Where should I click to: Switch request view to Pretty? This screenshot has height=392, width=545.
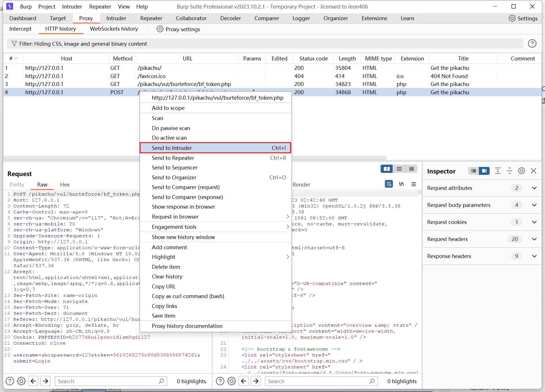(17, 185)
